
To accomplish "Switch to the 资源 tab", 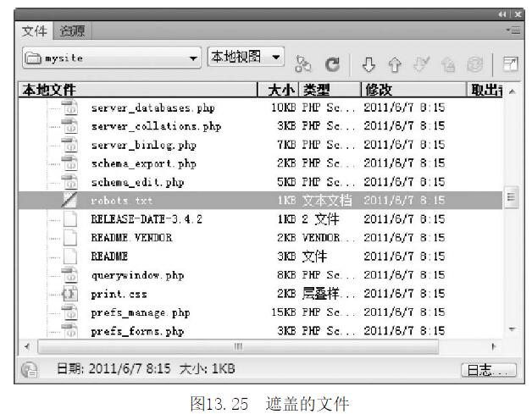I will (73, 30).
